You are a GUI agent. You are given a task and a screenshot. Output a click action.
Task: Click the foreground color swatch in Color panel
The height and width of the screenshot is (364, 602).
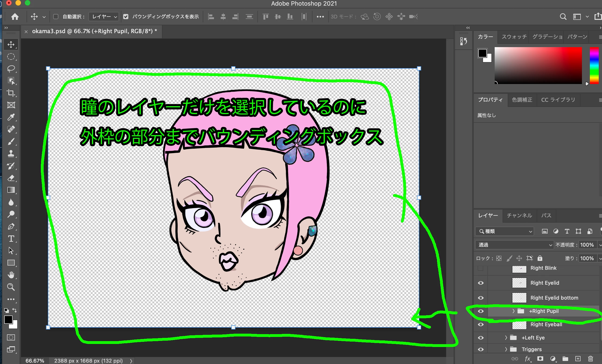482,53
